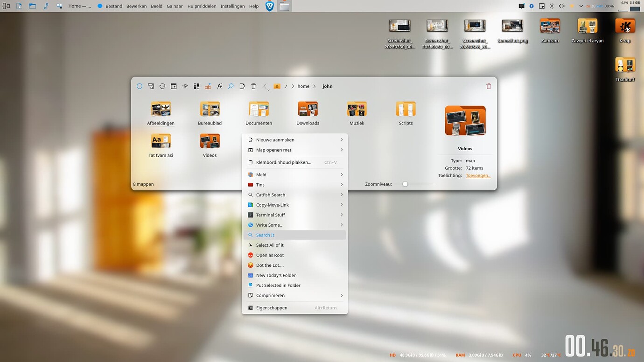The height and width of the screenshot is (362, 644).
Task: Open the 'Meld' submenu entry
Action: pyautogui.click(x=295, y=175)
